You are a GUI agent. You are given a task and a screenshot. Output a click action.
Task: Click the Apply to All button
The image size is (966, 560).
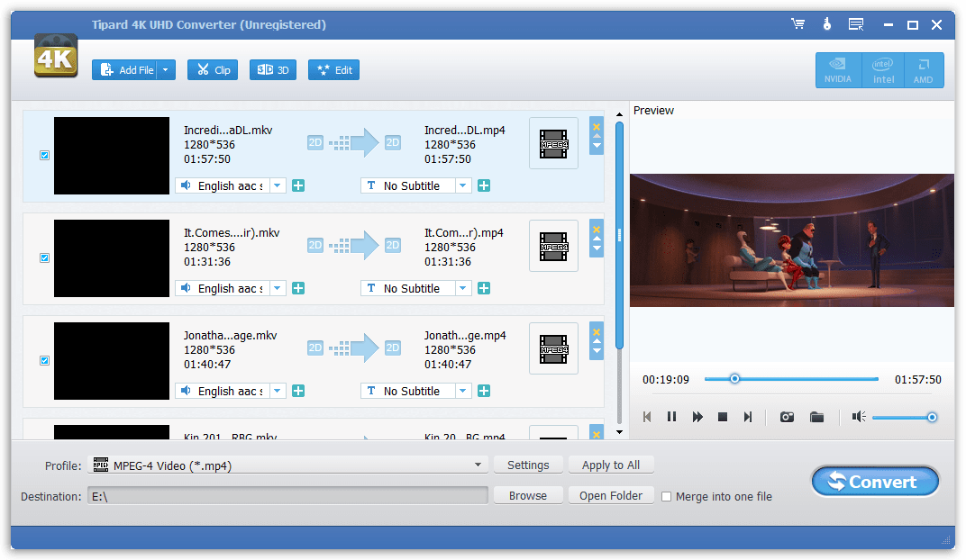(x=611, y=465)
